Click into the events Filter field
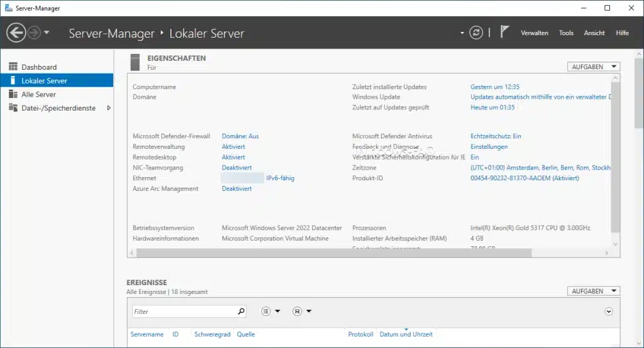 [x=184, y=312]
